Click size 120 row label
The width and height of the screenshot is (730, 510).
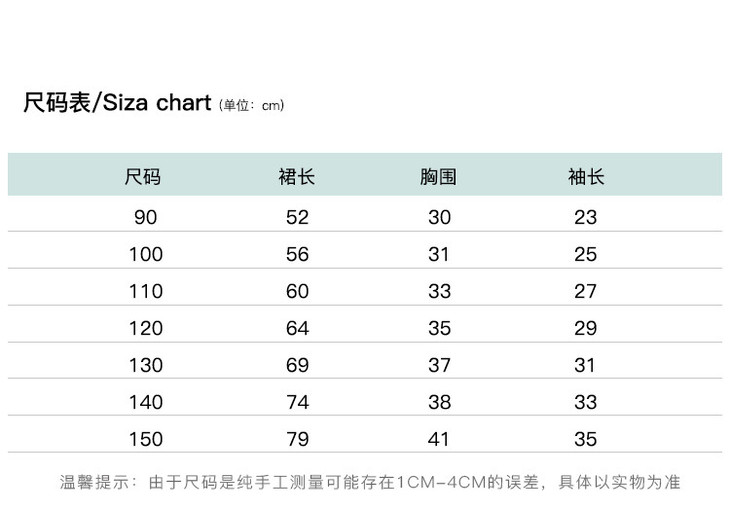145,328
